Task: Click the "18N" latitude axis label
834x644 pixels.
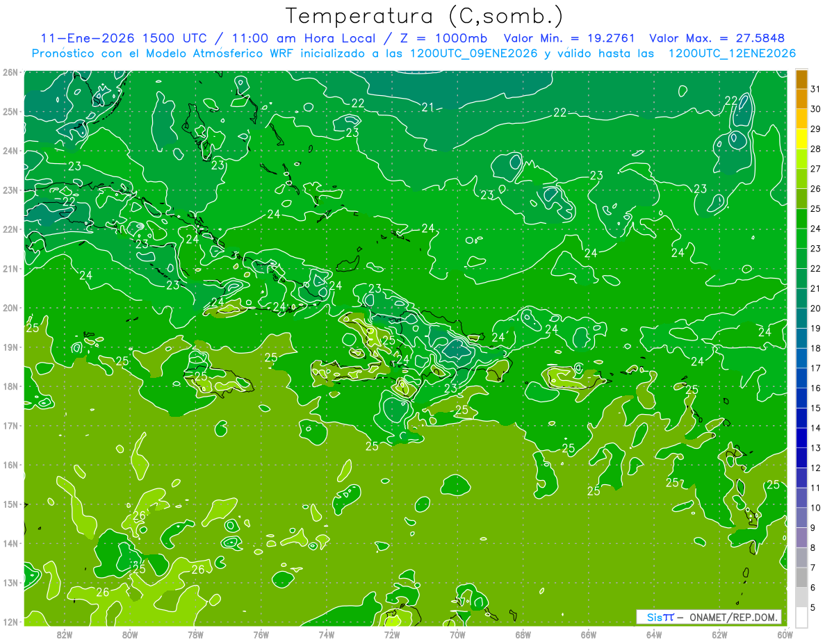Action: [10, 386]
